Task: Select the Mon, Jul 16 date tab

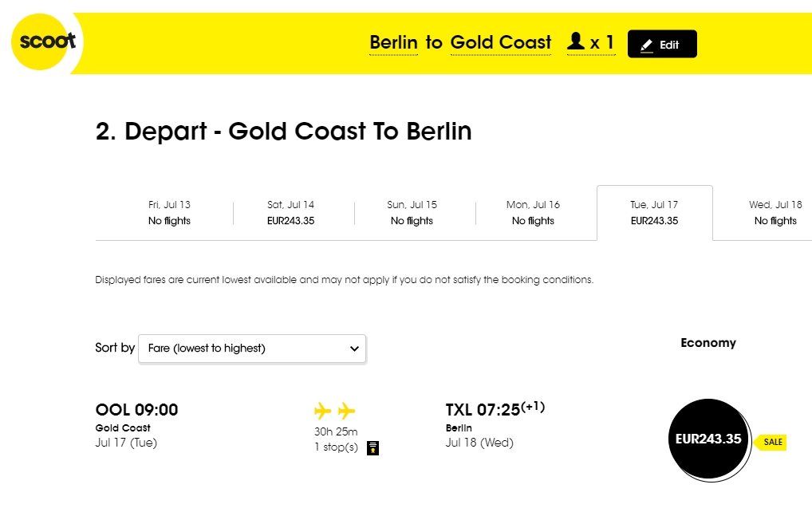Action: point(533,213)
